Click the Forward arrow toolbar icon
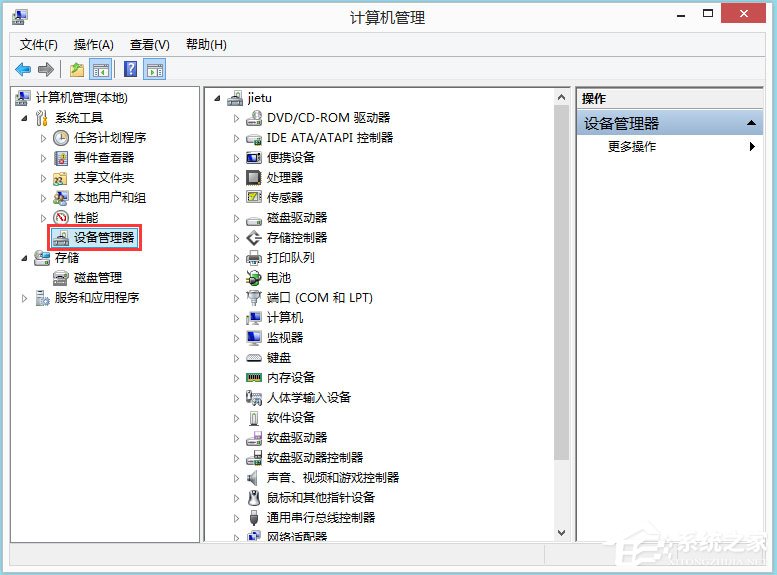The height and width of the screenshot is (575, 777). click(x=46, y=69)
